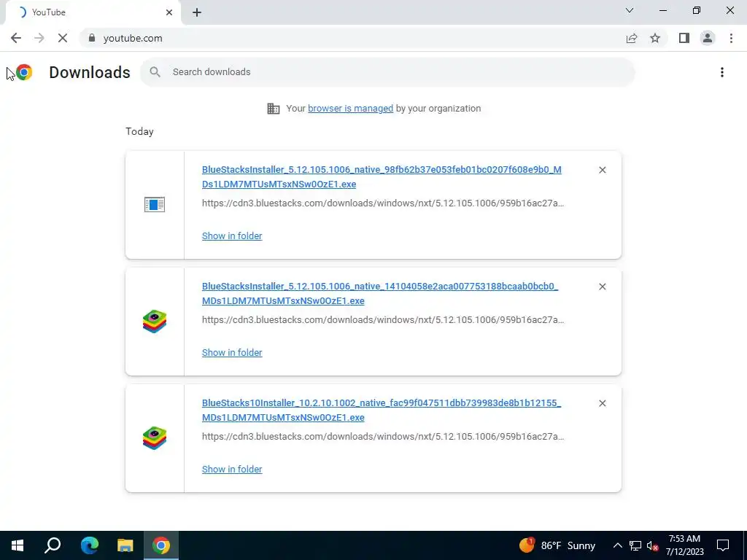The width and height of the screenshot is (747, 560).
Task: Click the source URL of the first download
Action: 383,203
